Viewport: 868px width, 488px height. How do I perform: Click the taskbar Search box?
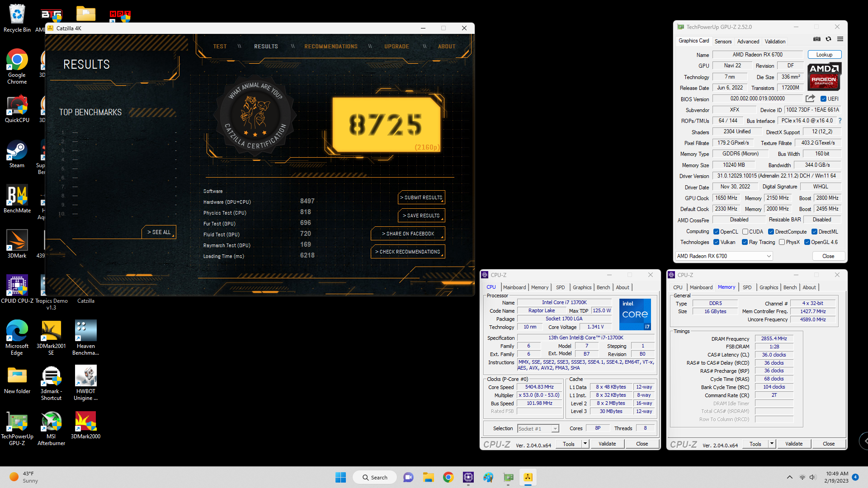(375, 477)
